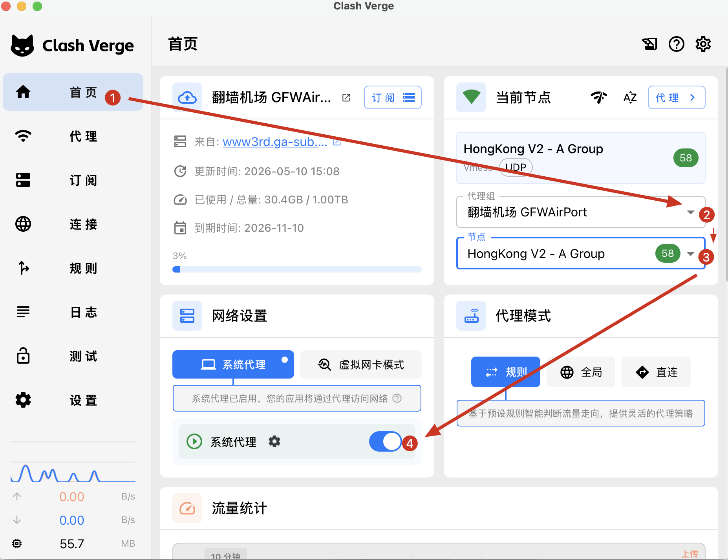This screenshot has height=560, width=728.
Task: Click the green signal icon of 当前节点
Action: click(x=471, y=97)
